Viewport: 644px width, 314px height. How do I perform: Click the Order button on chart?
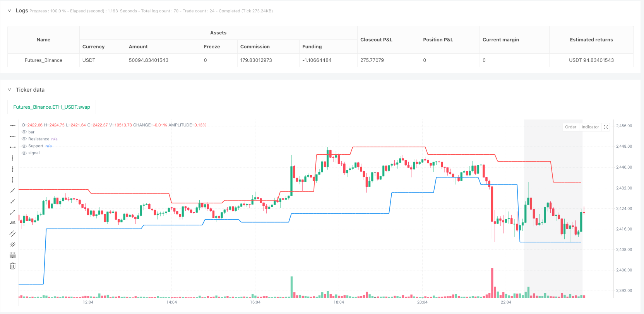click(570, 127)
